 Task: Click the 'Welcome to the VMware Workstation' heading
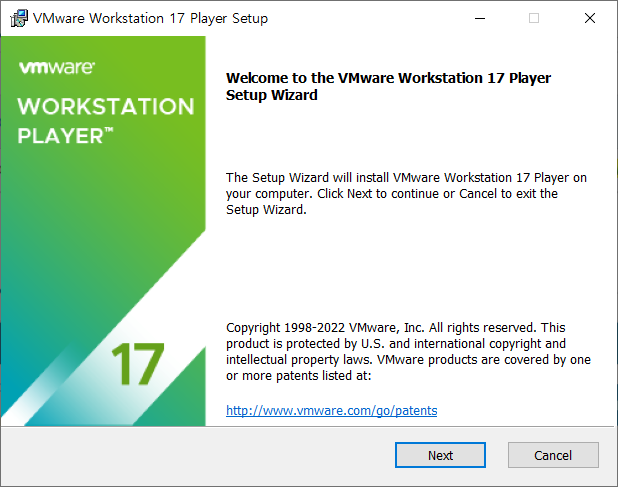pos(388,86)
